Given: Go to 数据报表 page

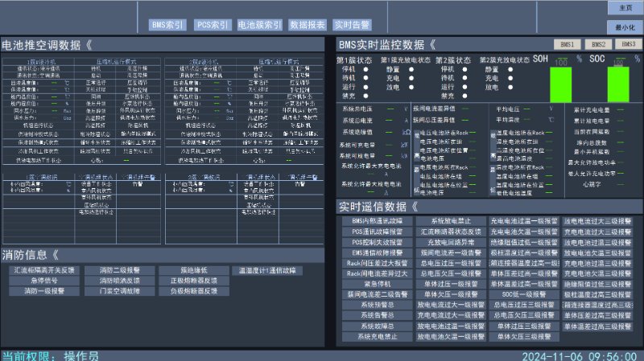Looking at the screenshot, I should click(x=308, y=25).
